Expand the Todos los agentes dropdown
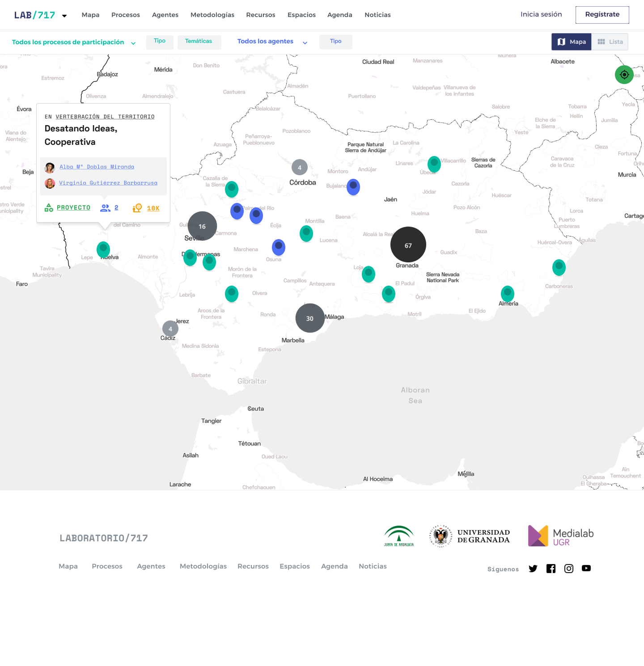The height and width of the screenshot is (666, 644). pos(272,42)
